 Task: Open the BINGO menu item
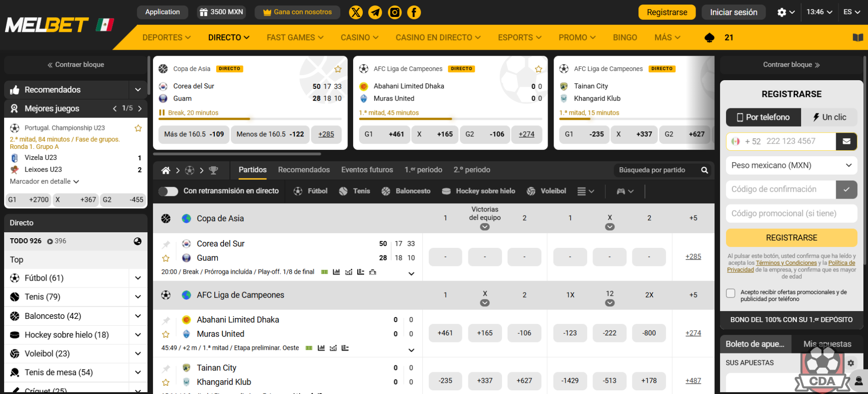pyautogui.click(x=625, y=37)
